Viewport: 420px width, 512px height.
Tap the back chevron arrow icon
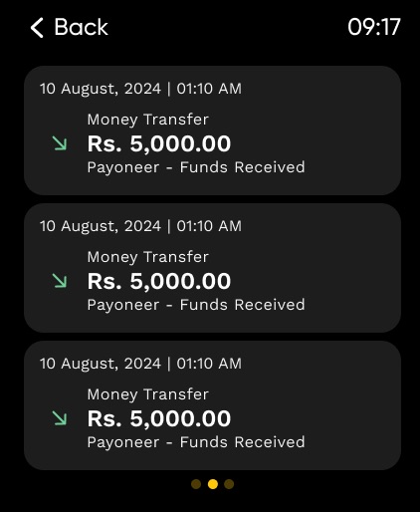pyautogui.click(x=37, y=28)
